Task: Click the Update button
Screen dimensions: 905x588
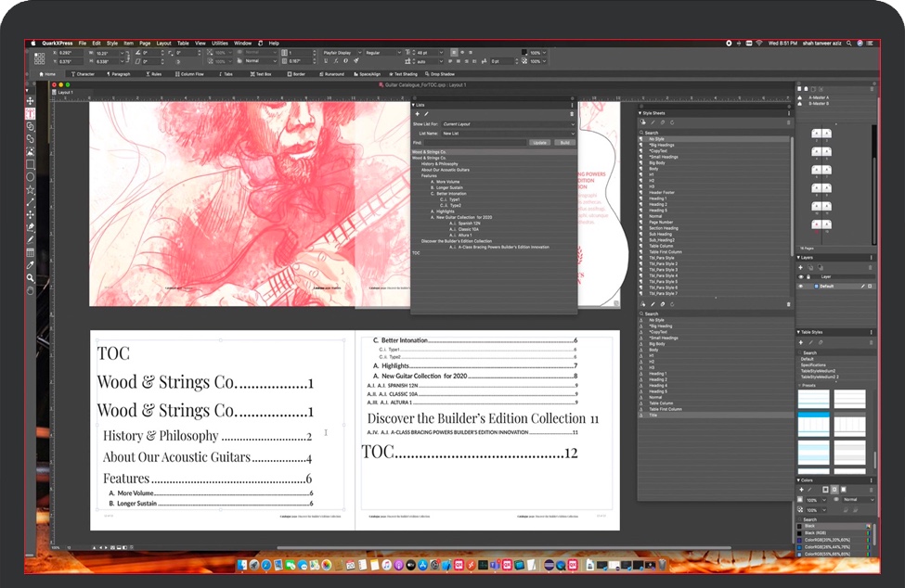Action: point(540,143)
